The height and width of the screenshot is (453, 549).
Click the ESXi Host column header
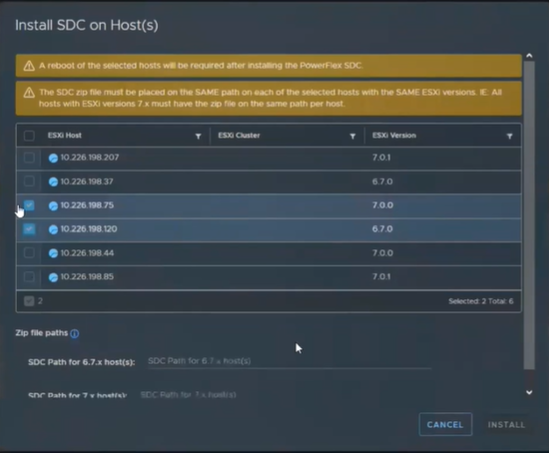[x=65, y=135]
